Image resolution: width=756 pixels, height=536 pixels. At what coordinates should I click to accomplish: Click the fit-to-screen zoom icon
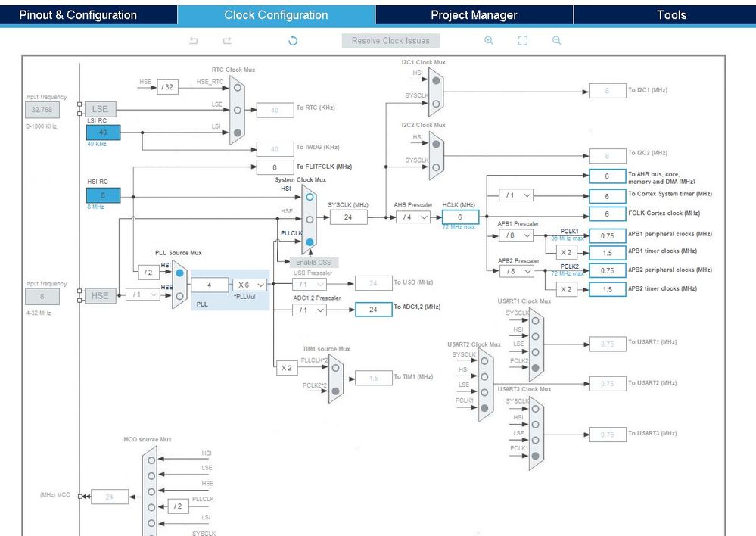coord(523,41)
